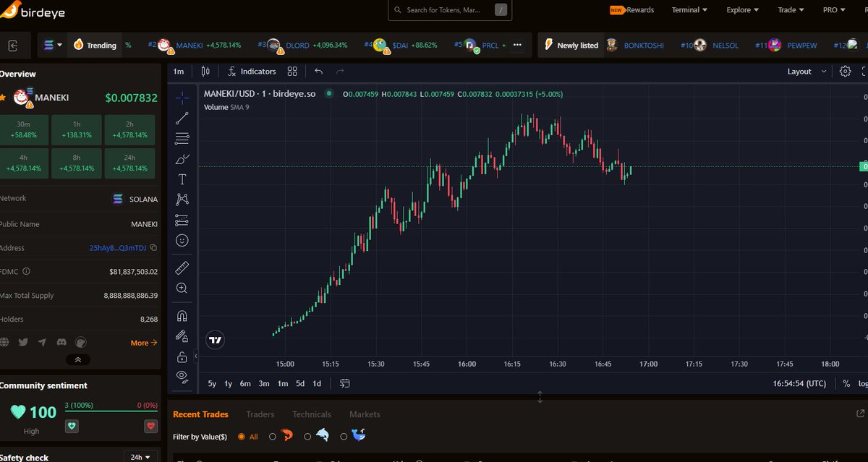Open the emoji icons tool
This screenshot has width=868, height=462.
coord(182,240)
